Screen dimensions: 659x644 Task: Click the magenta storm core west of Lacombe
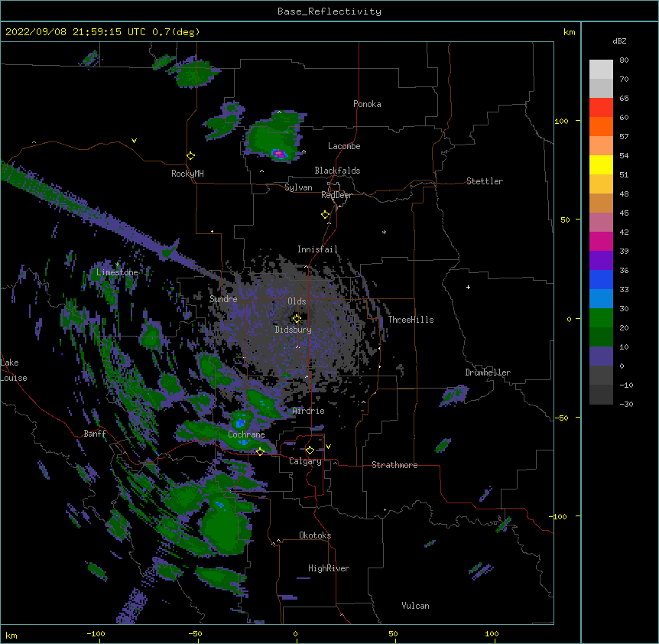279,154
